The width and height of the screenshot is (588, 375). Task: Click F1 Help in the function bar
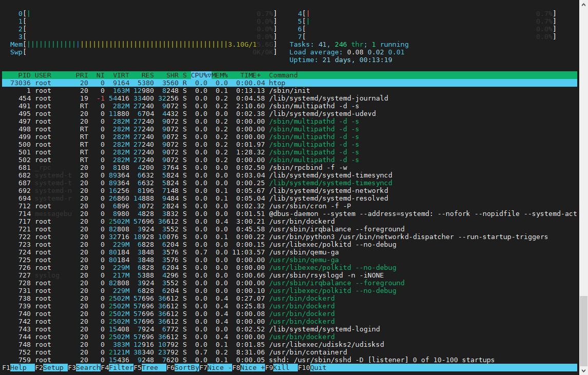pyautogui.click(x=18, y=368)
